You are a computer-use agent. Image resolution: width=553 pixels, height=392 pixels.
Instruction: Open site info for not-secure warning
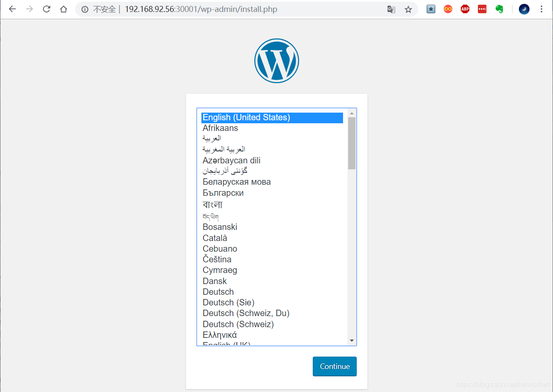85,9
